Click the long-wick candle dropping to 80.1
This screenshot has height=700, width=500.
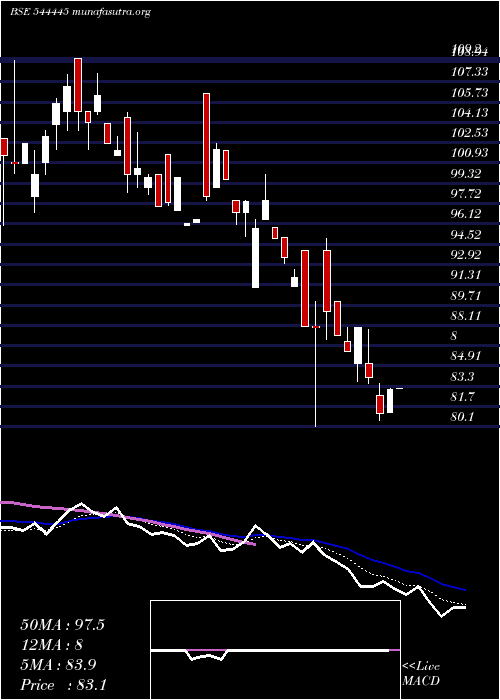click(x=316, y=364)
